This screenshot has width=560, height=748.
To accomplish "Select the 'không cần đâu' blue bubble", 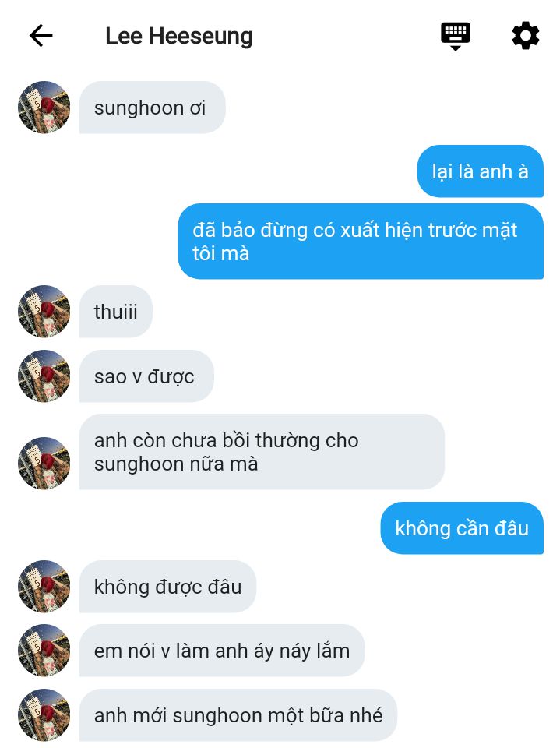I will click(462, 528).
